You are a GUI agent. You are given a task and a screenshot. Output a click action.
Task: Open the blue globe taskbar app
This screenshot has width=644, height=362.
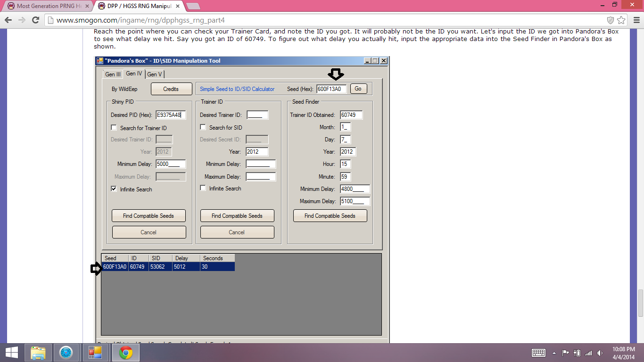[66, 353]
